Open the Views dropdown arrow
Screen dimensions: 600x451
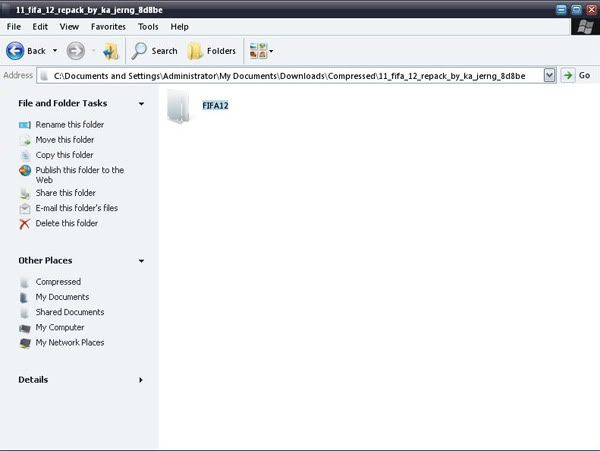click(271, 51)
